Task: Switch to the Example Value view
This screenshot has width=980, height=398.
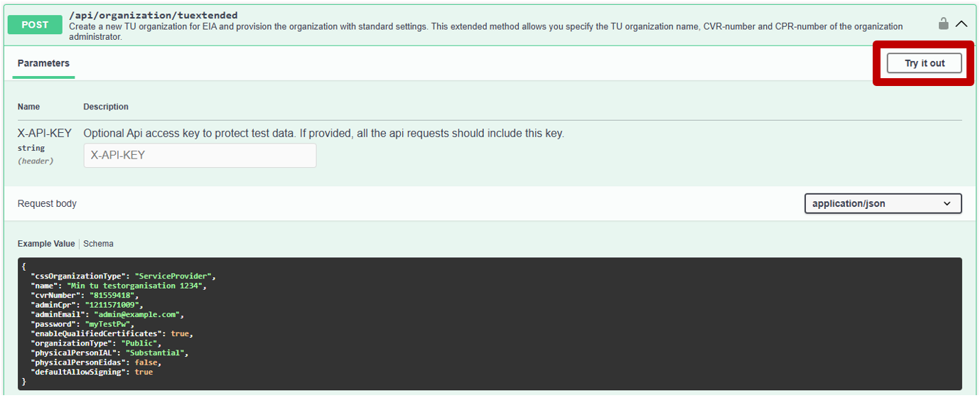Action: click(46, 244)
